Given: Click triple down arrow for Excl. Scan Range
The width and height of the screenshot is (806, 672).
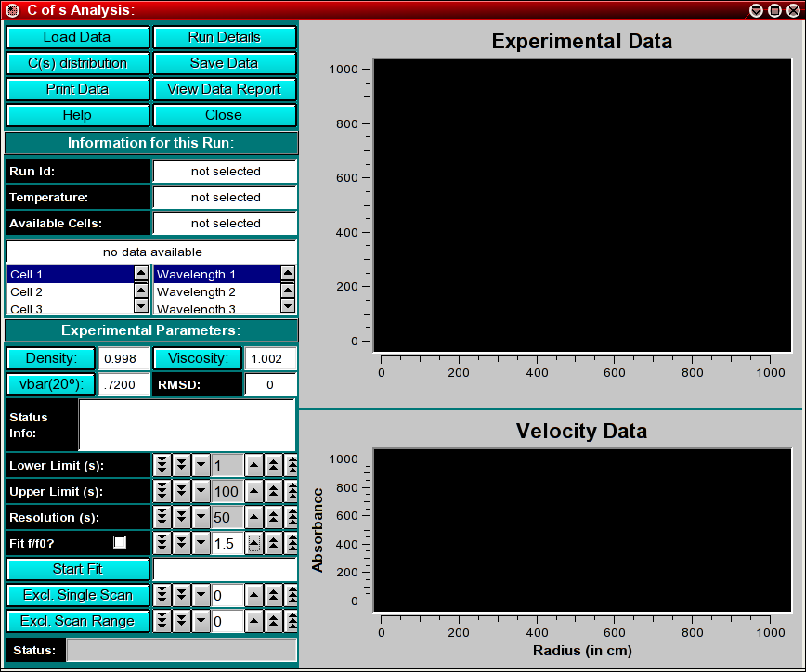Looking at the screenshot, I should (162, 622).
